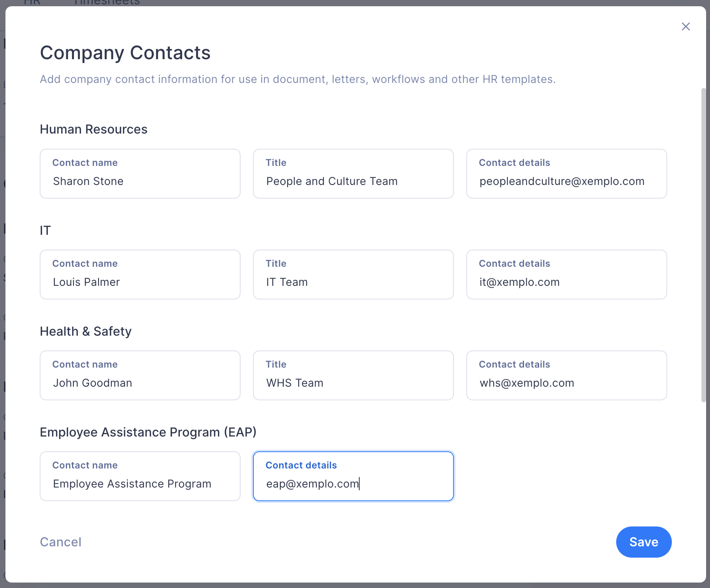The image size is (710, 588).
Task: Click the Health & Safety section heading
Action: click(x=86, y=331)
